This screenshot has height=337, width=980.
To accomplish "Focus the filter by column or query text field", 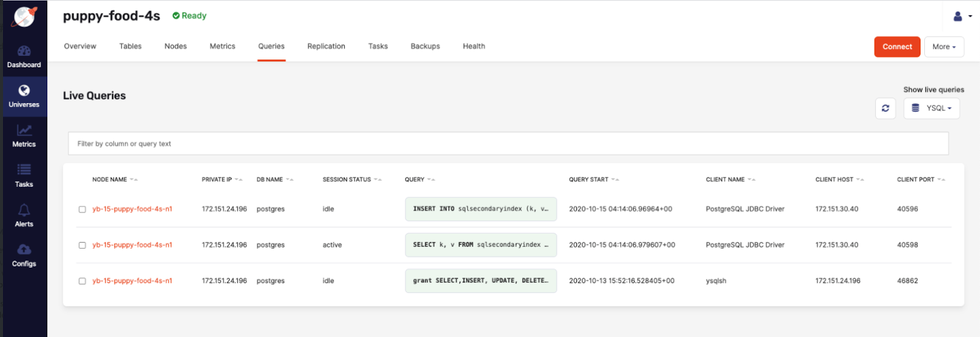I will tap(508, 144).
